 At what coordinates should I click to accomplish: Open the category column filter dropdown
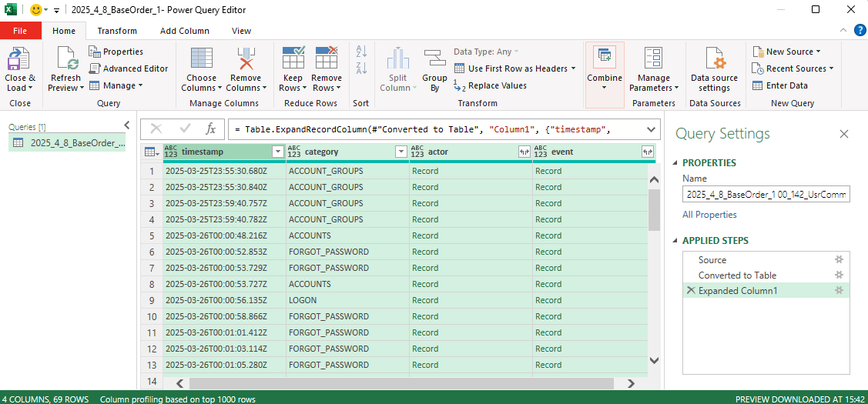(x=400, y=152)
